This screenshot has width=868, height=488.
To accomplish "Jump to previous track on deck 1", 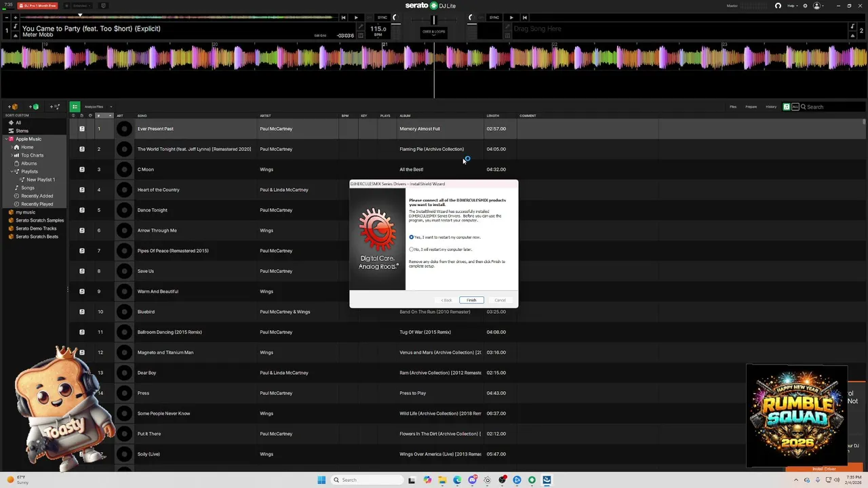I will [343, 18].
